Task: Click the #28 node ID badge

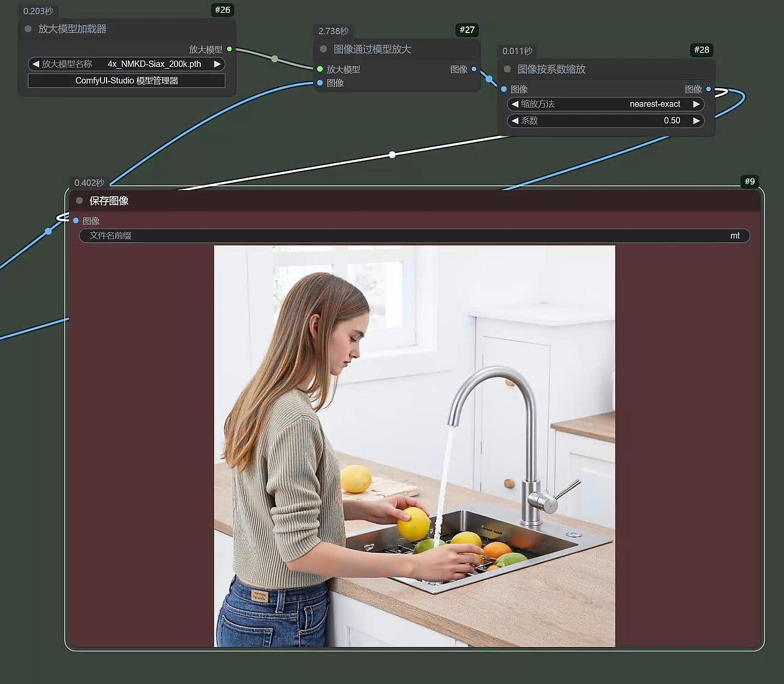Action: coord(702,50)
